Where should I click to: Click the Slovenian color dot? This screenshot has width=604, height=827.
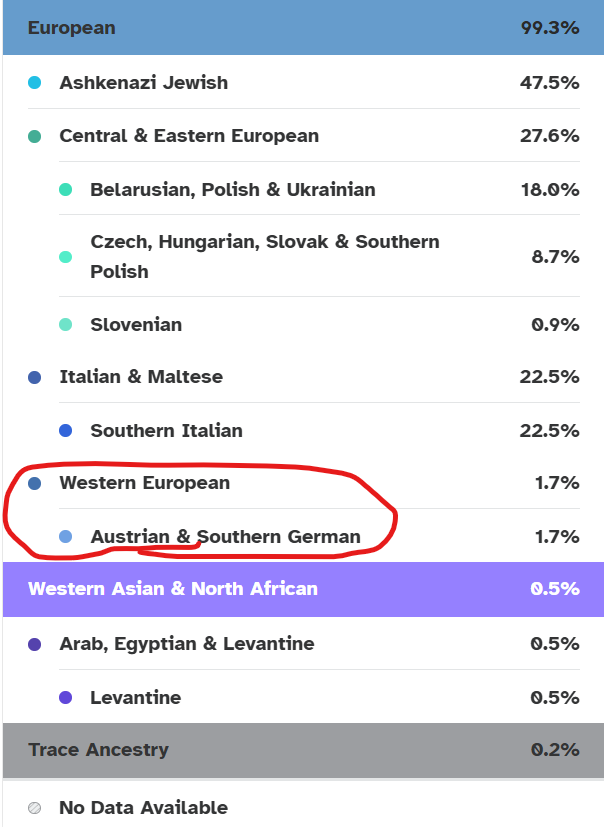click(65, 324)
